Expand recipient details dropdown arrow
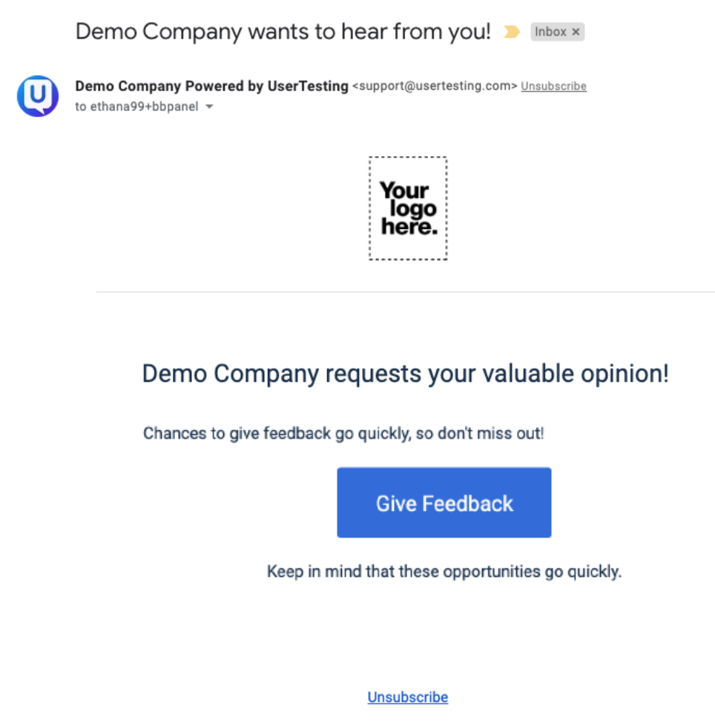 click(209, 107)
